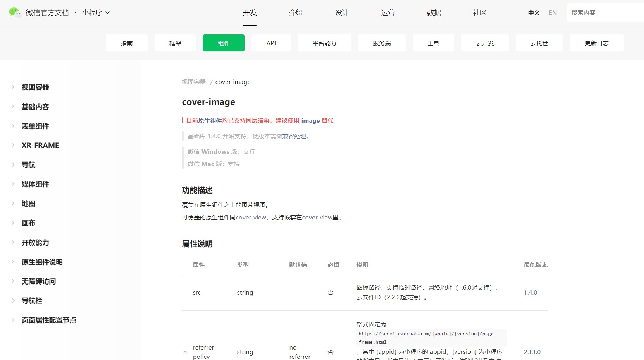Select the 工具 sub-navigation button
Viewport: 644px width, 360px height.
pyautogui.click(x=433, y=43)
